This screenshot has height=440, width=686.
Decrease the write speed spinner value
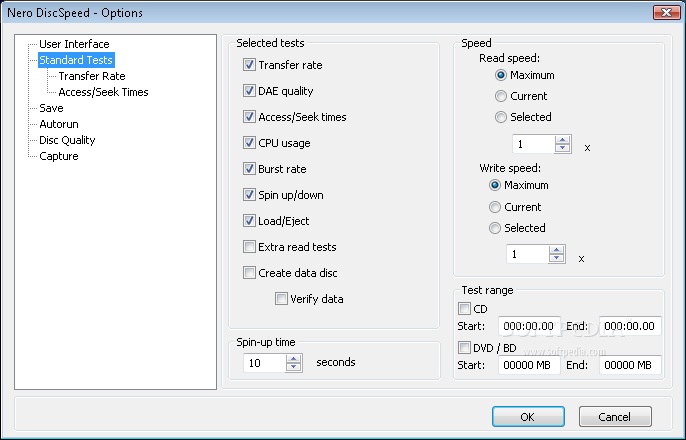pyautogui.click(x=556, y=258)
